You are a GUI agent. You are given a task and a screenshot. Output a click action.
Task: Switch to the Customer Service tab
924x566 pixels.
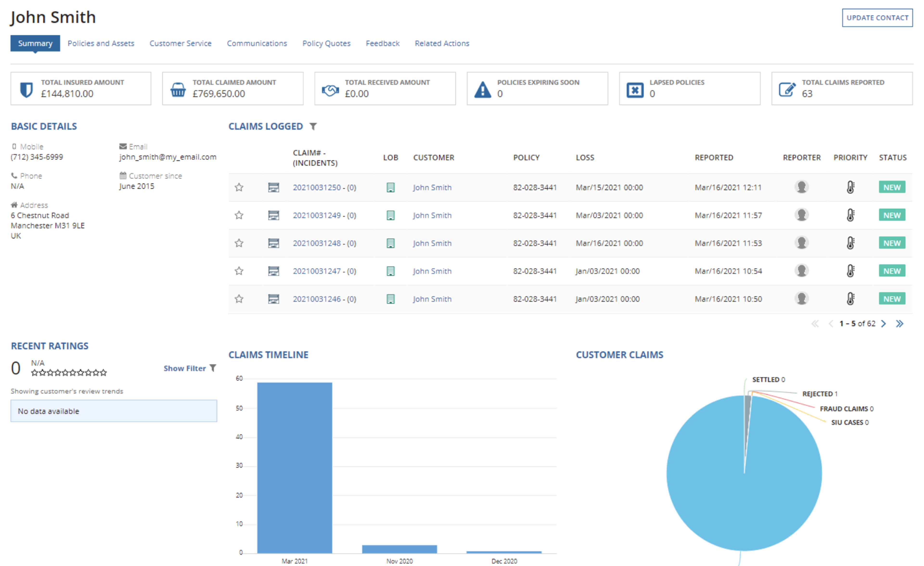coord(180,44)
